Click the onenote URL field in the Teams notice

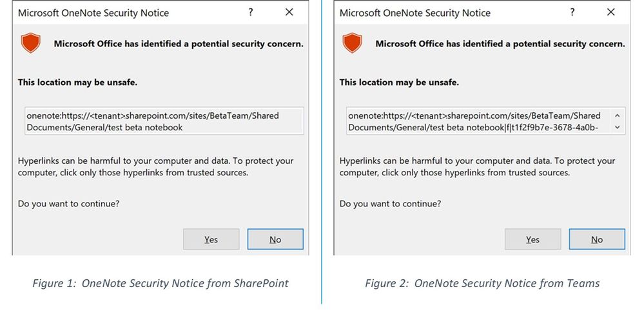478,121
